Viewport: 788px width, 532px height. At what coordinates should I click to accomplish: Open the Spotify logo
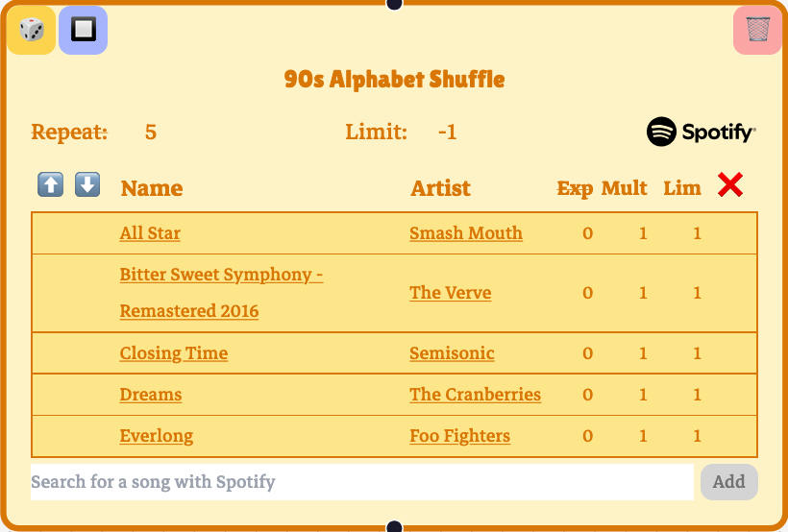click(702, 132)
